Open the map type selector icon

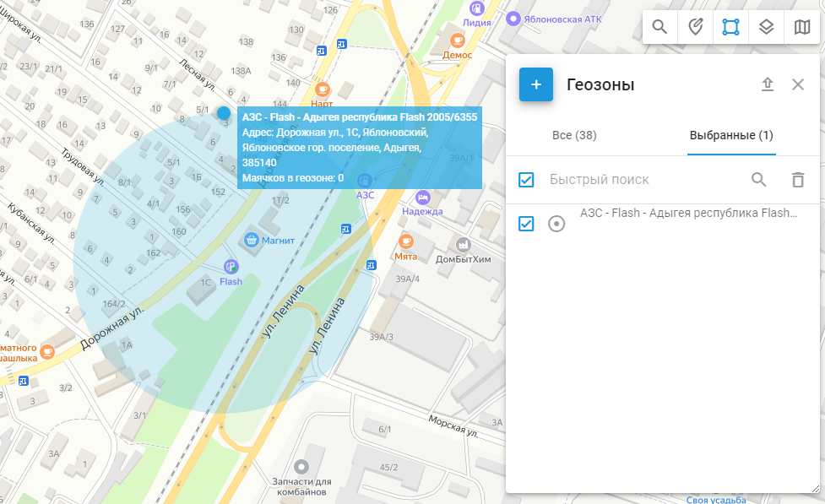[802, 26]
